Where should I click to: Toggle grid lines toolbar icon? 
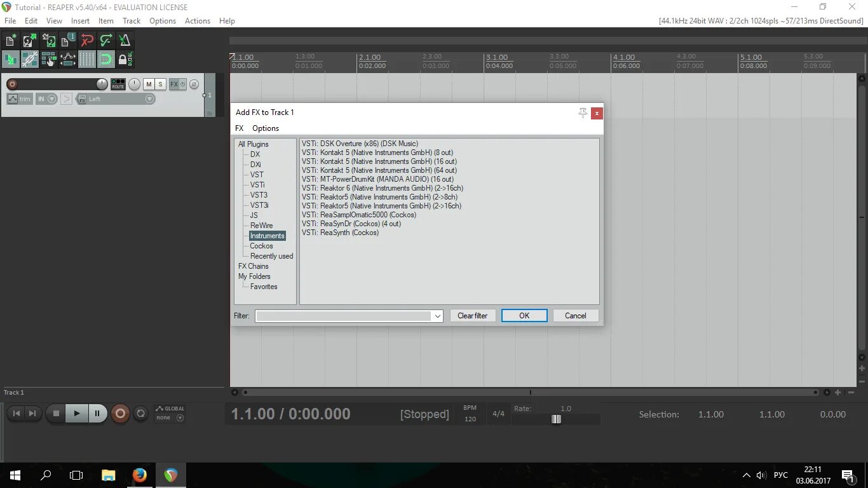[x=87, y=60]
